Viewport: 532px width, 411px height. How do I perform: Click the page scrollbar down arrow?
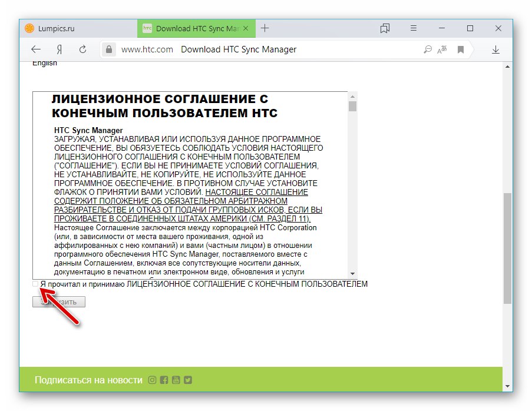click(507, 386)
